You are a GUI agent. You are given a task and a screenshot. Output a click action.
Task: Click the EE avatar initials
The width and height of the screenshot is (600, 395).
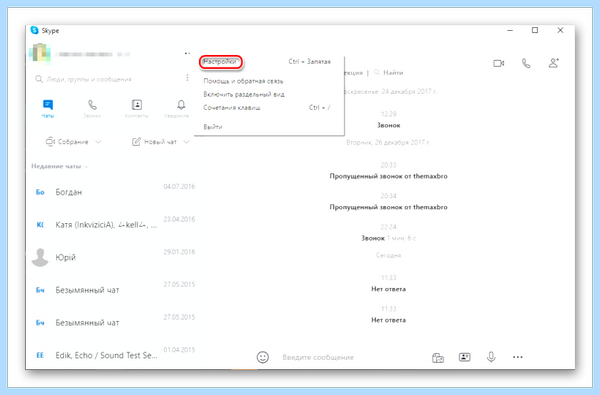40,356
